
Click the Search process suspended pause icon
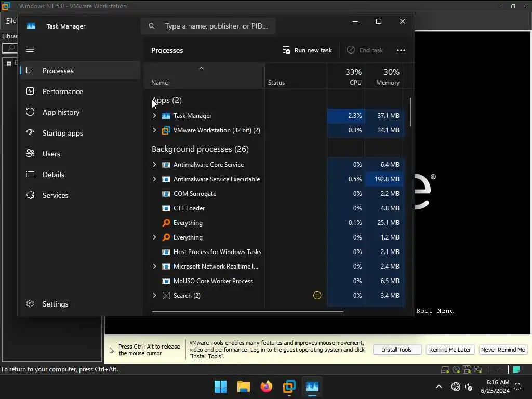[317, 296]
